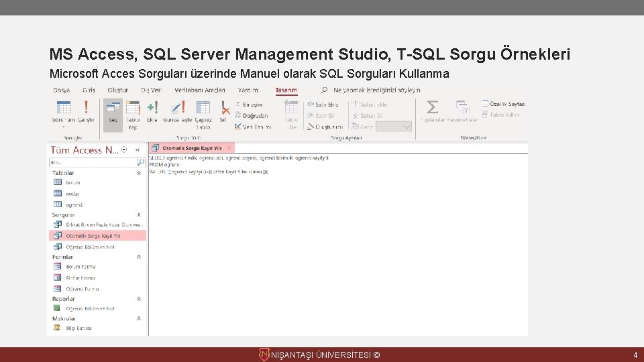Click the FROM ogrenci line

[x=164, y=165]
